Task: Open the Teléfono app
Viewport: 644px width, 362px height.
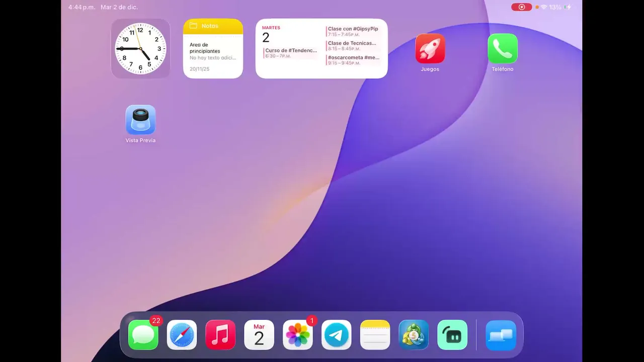Action: (503, 49)
